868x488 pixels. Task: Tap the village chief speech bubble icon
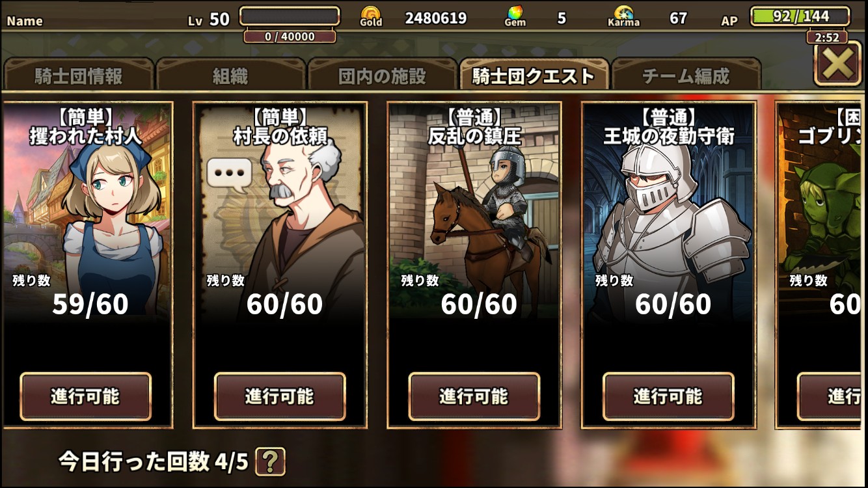click(229, 174)
